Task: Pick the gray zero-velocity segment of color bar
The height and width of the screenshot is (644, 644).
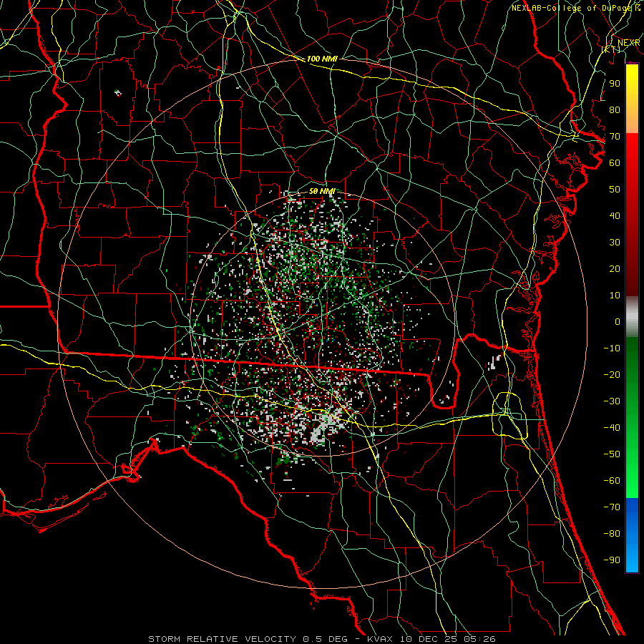Action: 632,317
